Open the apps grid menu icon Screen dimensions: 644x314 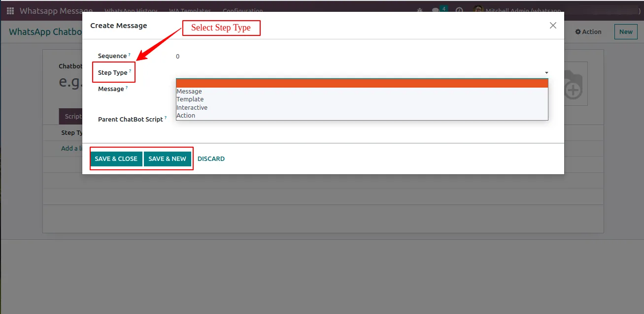[10, 10]
